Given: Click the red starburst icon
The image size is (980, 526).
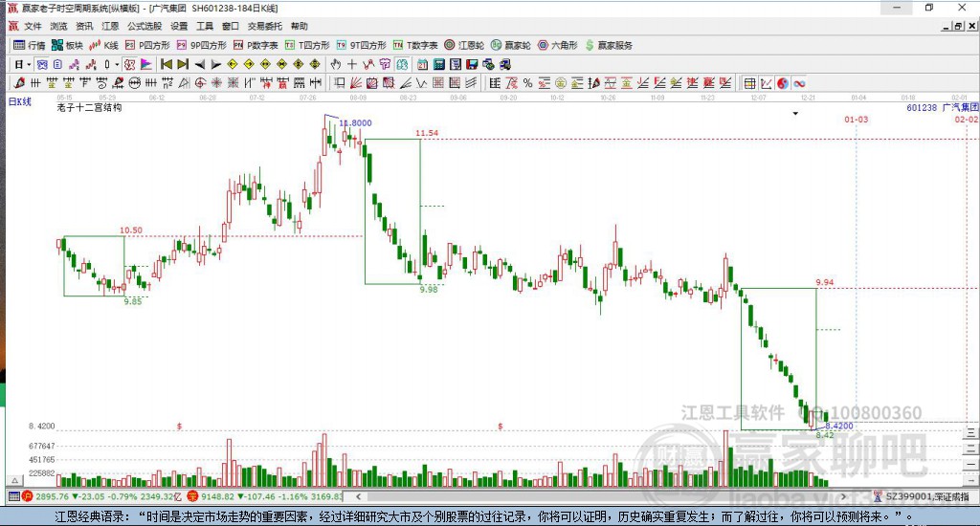Looking at the screenshot, I should (216, 83).
